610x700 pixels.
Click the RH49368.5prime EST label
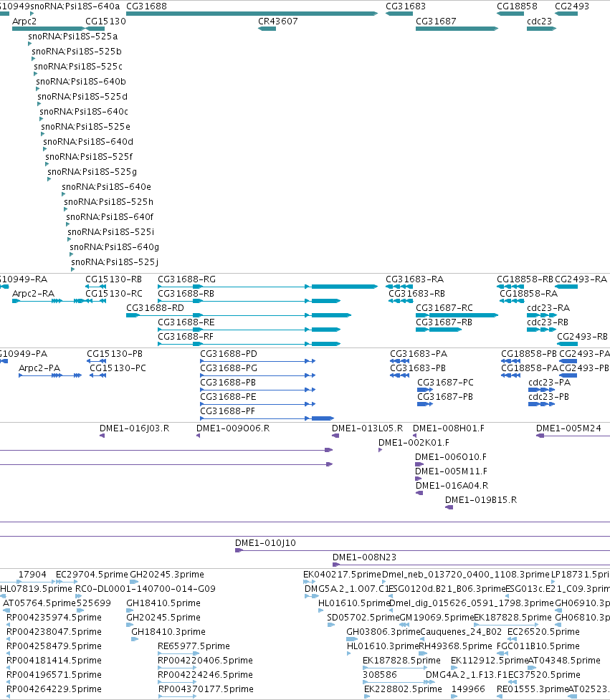(455, 646)
